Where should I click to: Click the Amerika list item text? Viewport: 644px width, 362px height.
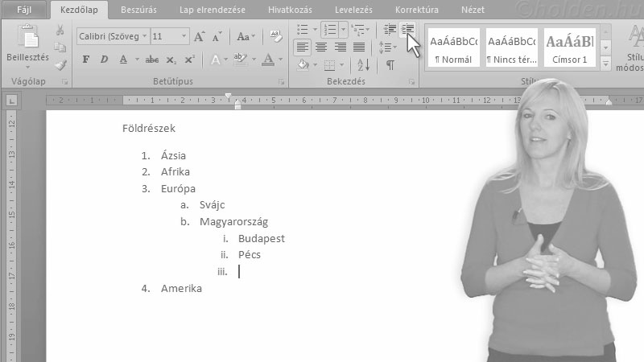[x=181, y=288]
